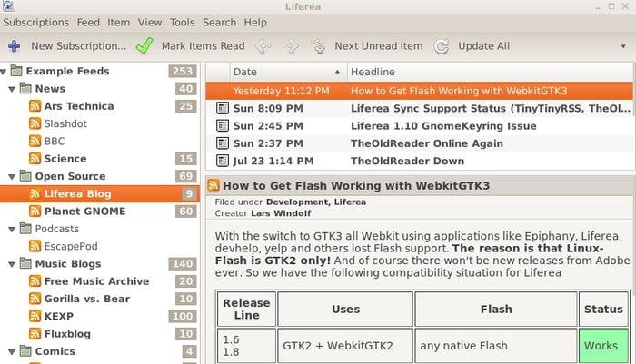Click the Gorilla vs. Bear RSS icon
Screen dimensions: 636x364
[35, 299]
